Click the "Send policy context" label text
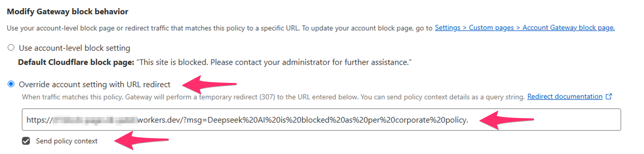The image size is (644, 154). [x=67, y=141]
